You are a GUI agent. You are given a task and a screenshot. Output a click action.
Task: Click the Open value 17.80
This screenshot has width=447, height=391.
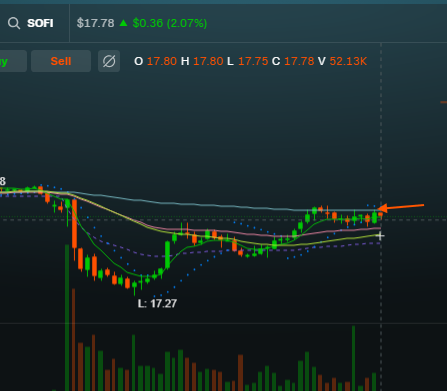(162, 61)
